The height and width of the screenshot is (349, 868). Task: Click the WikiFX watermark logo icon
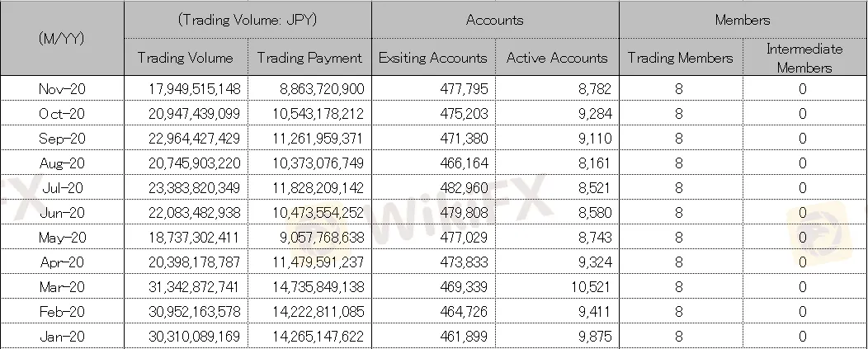[x=822, y=233]
